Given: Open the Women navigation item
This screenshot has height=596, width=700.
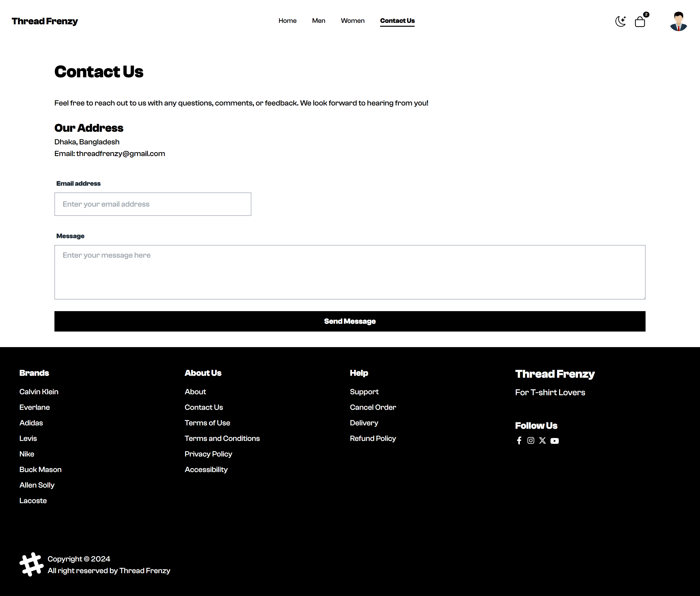Looking at the screenshot, I should pos(353,21).
